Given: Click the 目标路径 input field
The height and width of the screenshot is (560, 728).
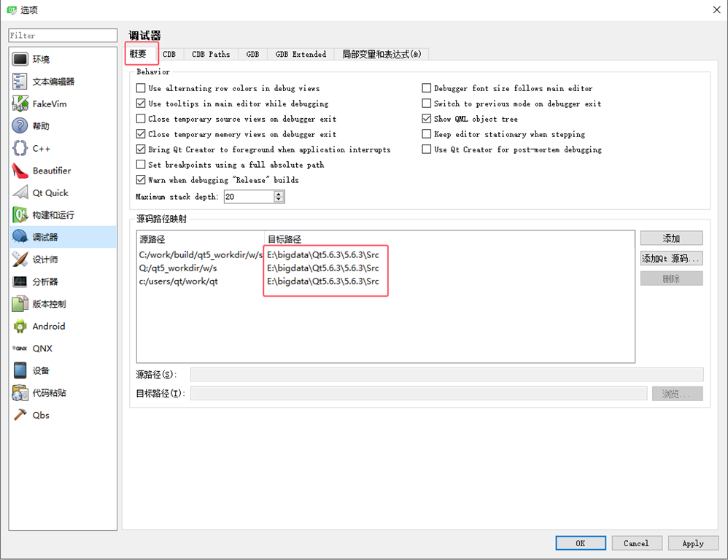Looking at the screenshot, I should coord(418,394).
